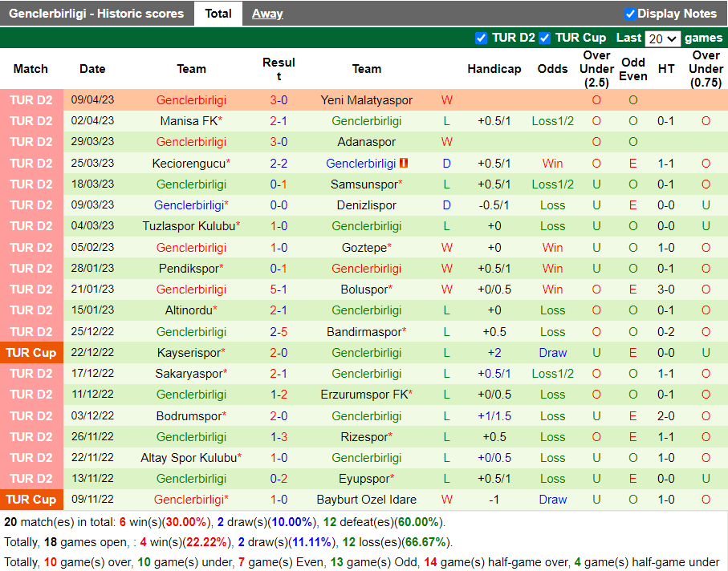728x571 pixels.
Task: Open Erzurumspor FK team page
Action: click(x=367, y=394)
